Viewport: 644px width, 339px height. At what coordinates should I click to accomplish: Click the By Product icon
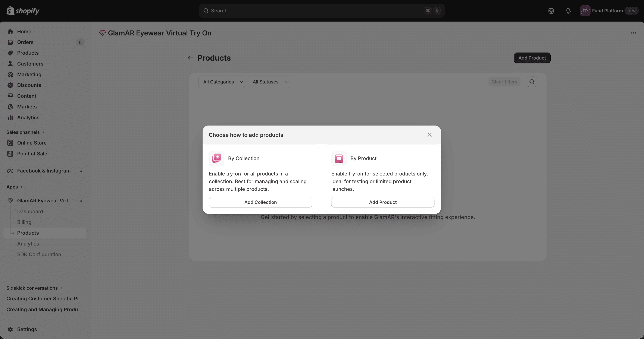click(x=339, y=158)
